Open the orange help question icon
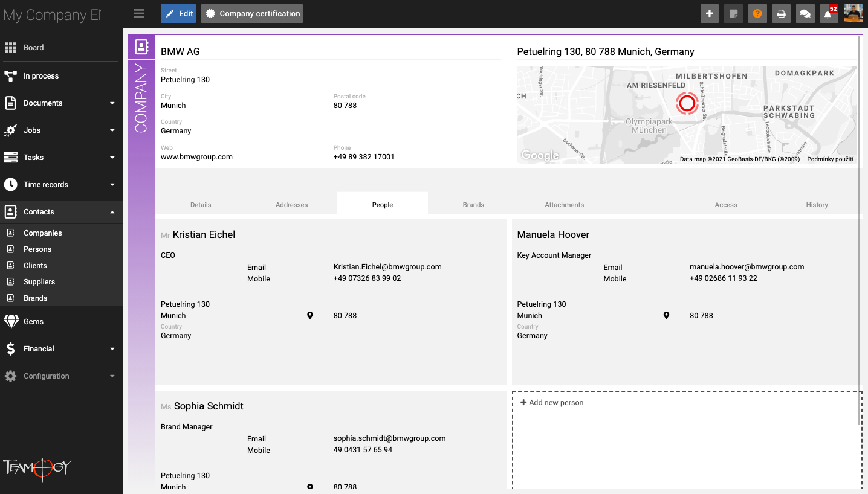This screenshot has width=868, height=494. coord(757,14)
